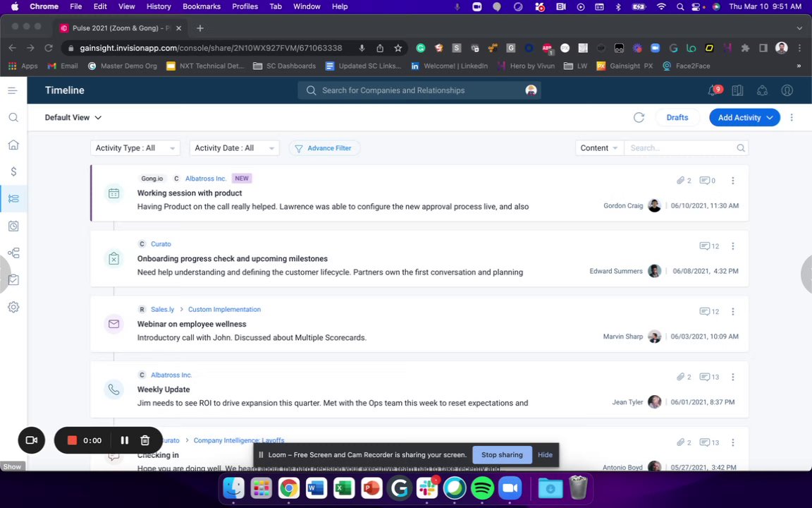812x508 pixels.
Task: Open user profile icon in header
Action: pyautogui.click(x=787, y=90)
